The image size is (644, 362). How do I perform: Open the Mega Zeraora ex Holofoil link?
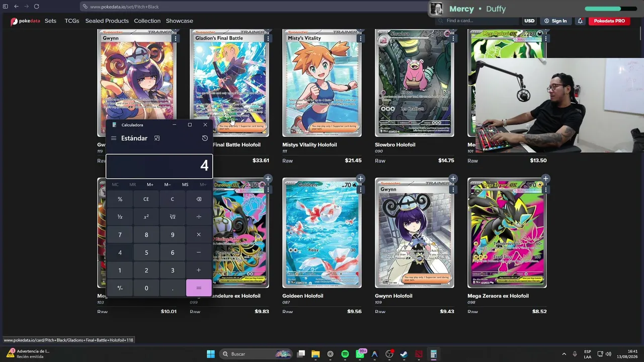(498, 296)
